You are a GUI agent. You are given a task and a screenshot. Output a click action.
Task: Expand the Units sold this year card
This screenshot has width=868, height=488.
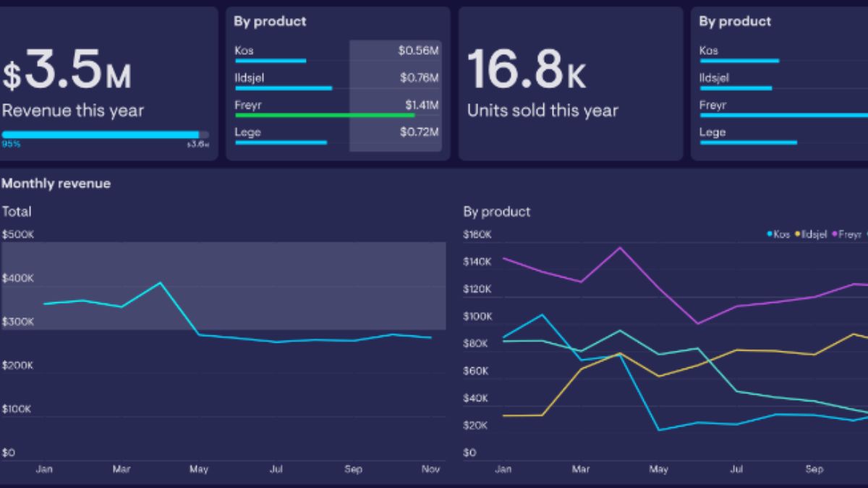point(570,81)
